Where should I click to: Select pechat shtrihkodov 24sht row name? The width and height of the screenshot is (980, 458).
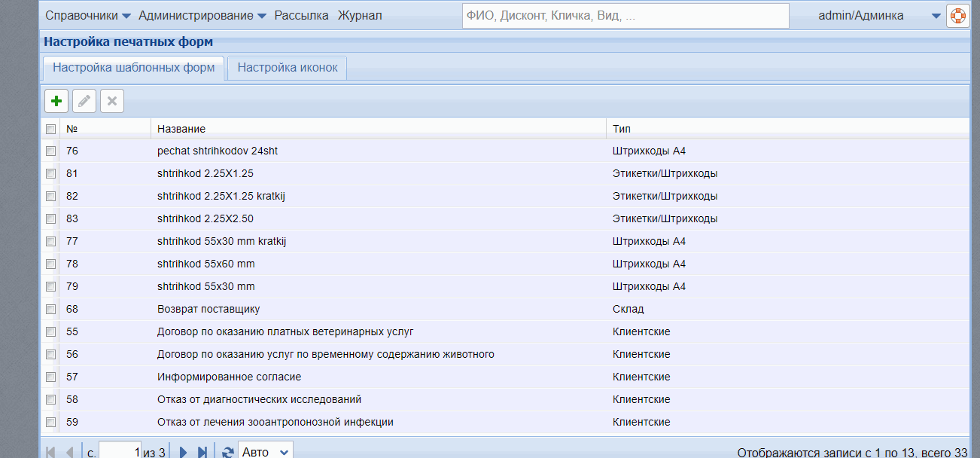click(218, 151)
